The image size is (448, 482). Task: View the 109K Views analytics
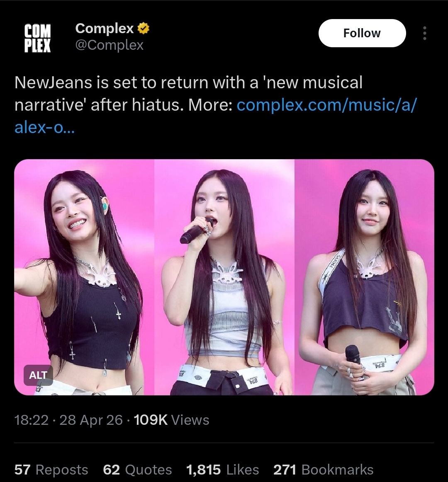tap(171, 420)
